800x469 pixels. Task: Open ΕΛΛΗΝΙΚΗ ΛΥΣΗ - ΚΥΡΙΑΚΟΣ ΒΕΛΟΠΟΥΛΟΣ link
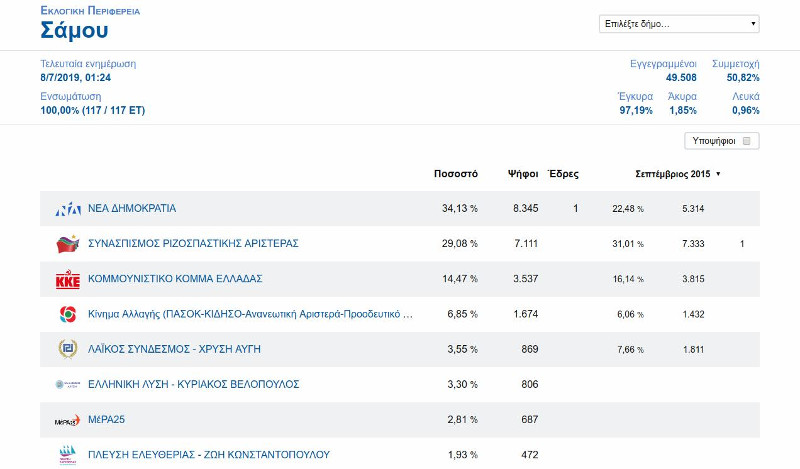[194, 384]
